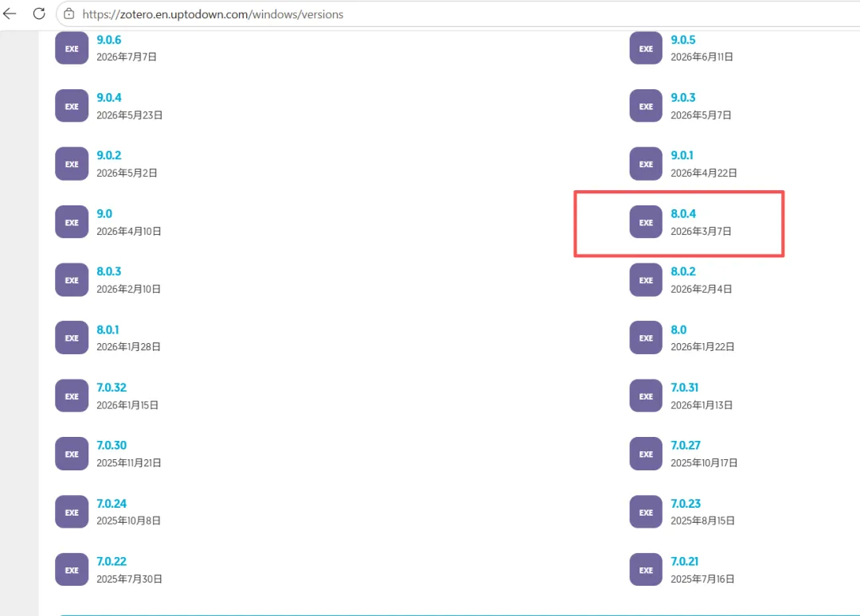
Task: Open version 7.0.31 download link
Action: pos(685,388)
